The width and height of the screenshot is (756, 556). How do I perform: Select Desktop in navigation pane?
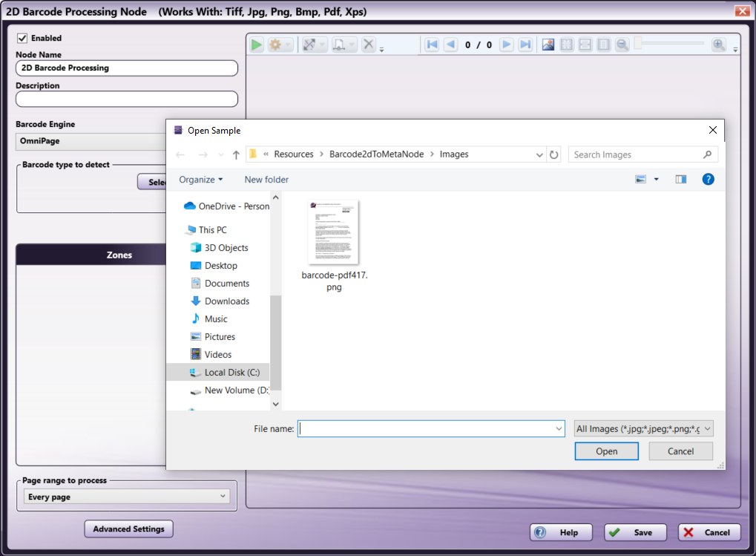214,266
